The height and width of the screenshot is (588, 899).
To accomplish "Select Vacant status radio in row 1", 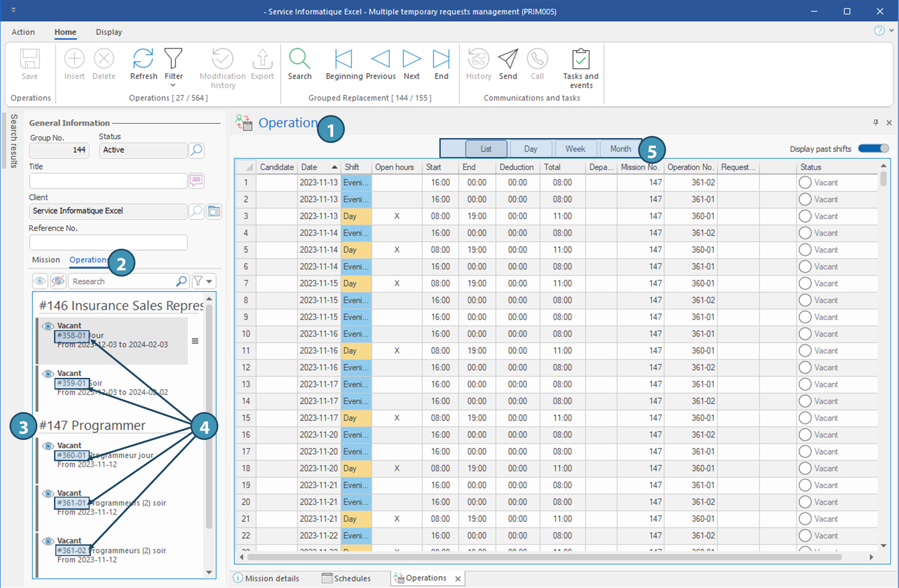I will tap(805, 183).
